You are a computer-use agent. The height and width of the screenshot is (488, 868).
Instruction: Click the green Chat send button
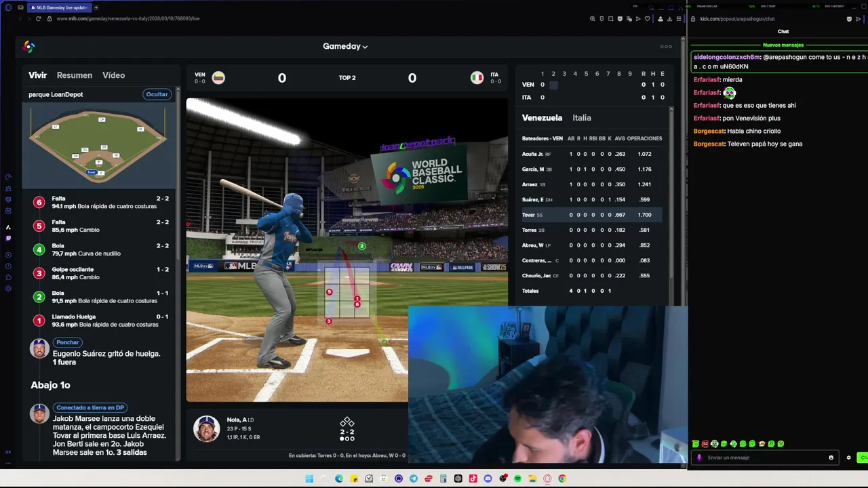[x=862, y=457]
